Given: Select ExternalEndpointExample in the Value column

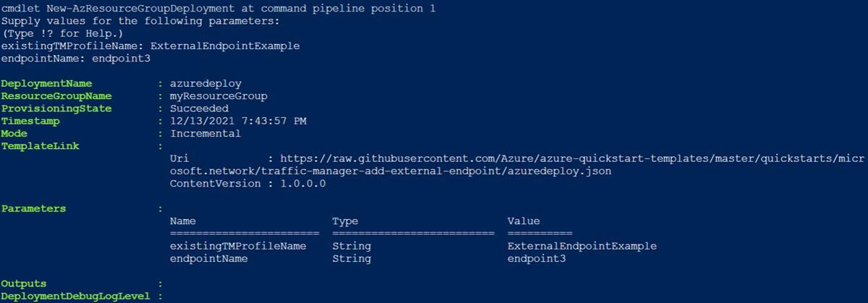Looking at the screenshot, I should tap(582, 246).
